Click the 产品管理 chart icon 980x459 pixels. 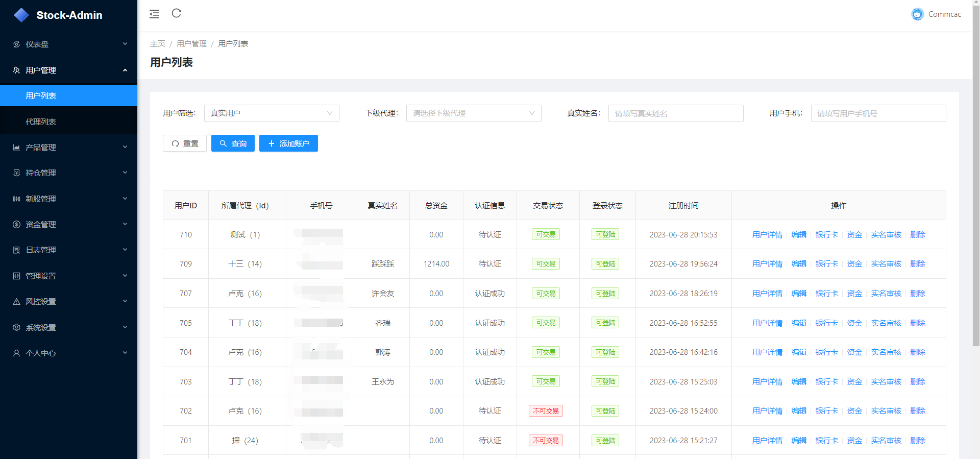(x=16, y=148)
